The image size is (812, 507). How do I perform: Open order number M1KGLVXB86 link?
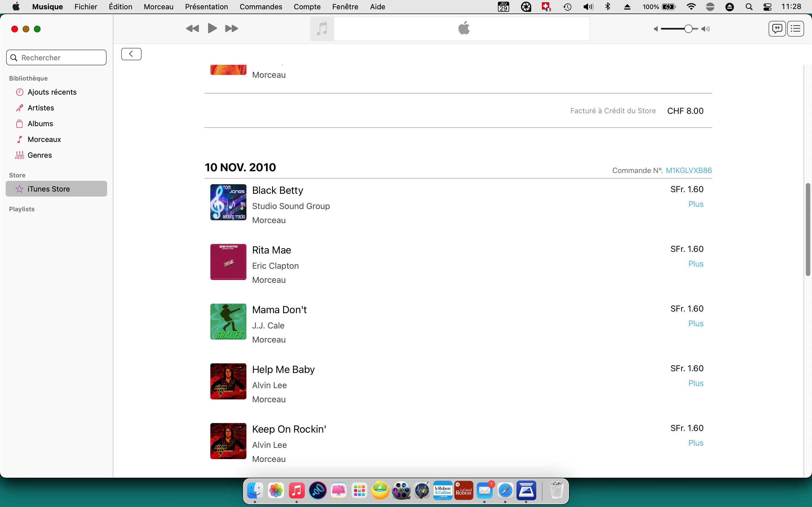click(x=689, y=171)
